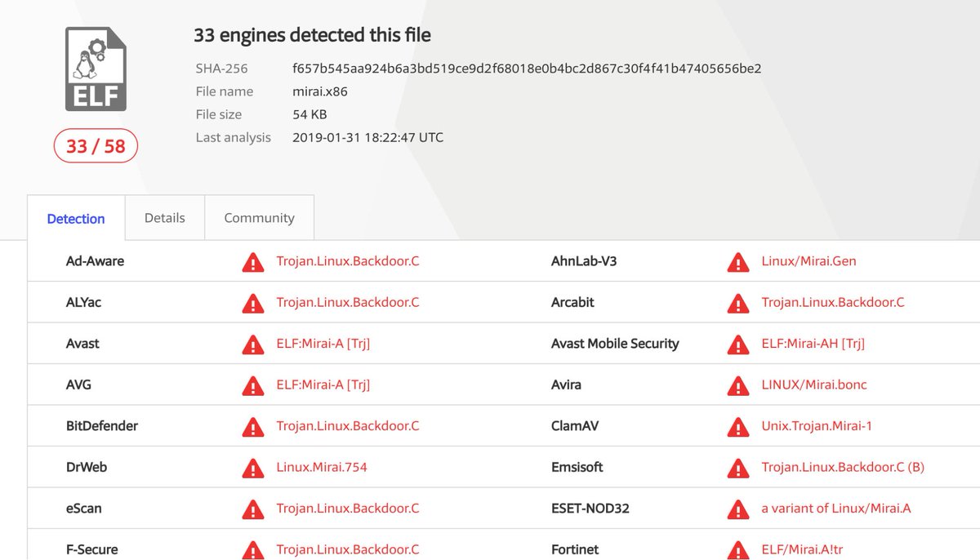The width and height of the screenshot is (980, 560).
Task: Click the warning icon in AVG row
Action: 253,385
